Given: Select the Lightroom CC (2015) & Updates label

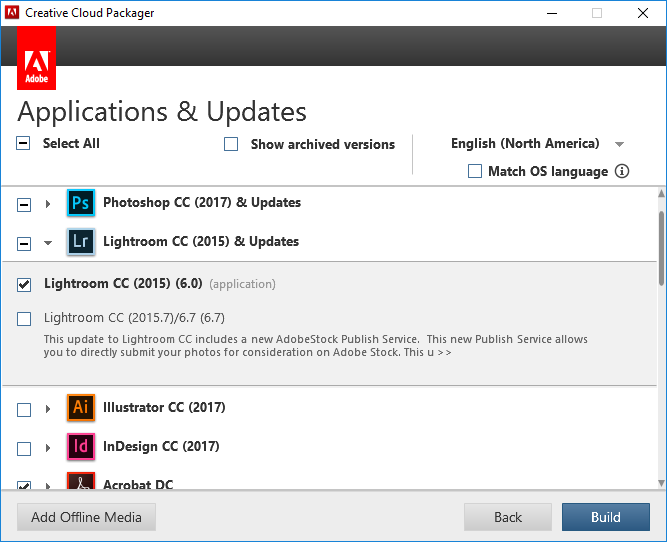Looking at the screenshot, I should tap(201, 242).
